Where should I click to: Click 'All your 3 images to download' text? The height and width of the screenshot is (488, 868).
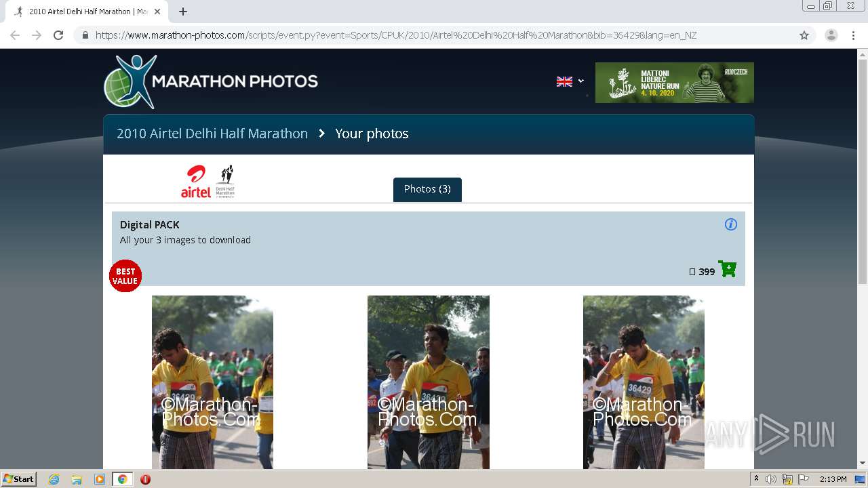coord(185,240)
